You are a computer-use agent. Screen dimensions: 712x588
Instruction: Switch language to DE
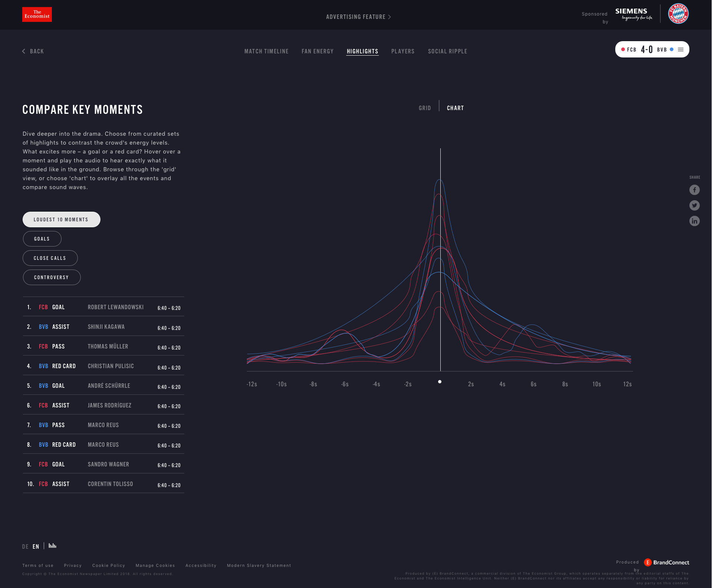25,546
